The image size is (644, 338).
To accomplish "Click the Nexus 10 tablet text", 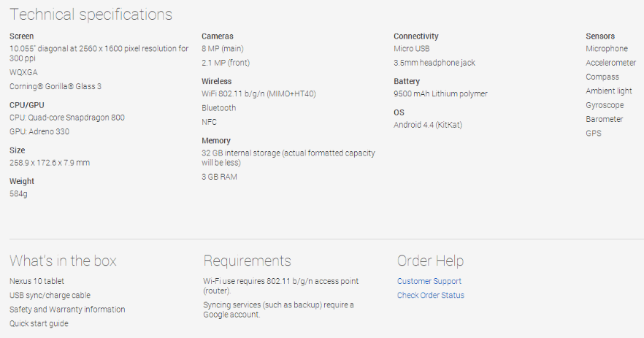I will coord(37,281).
